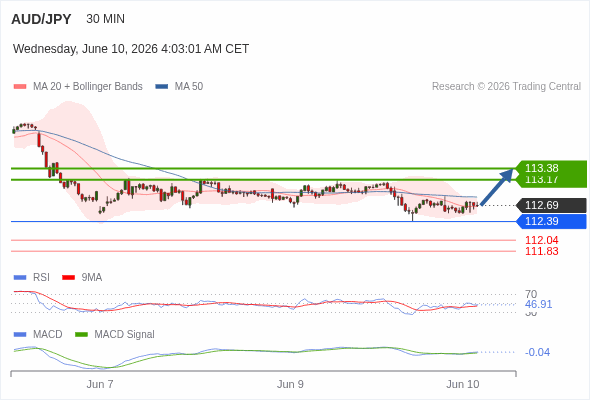Viewport: 590px width, 400px height.
Task: Click the blue upward trend arrow
Action: [x=497, y=187]
